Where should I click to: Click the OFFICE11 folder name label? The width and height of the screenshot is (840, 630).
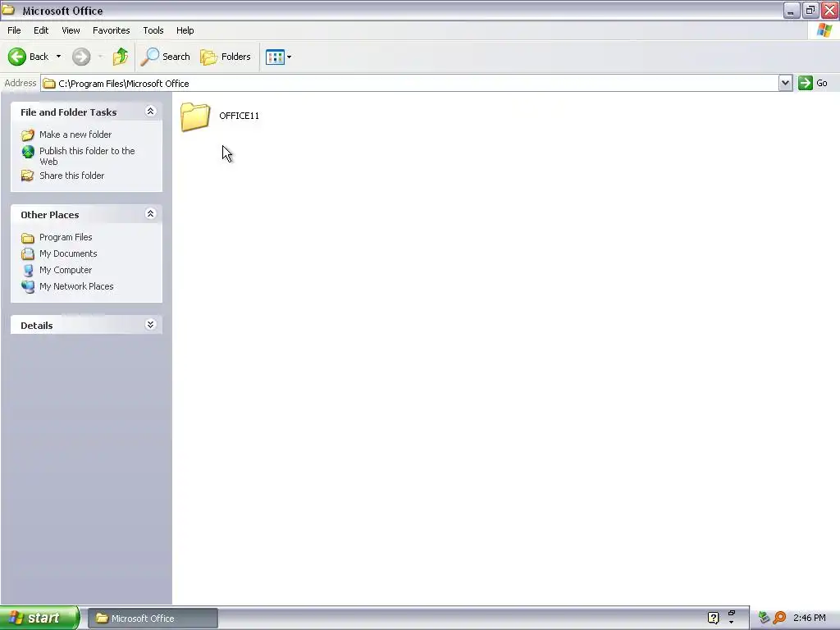[x=239, y=116]
